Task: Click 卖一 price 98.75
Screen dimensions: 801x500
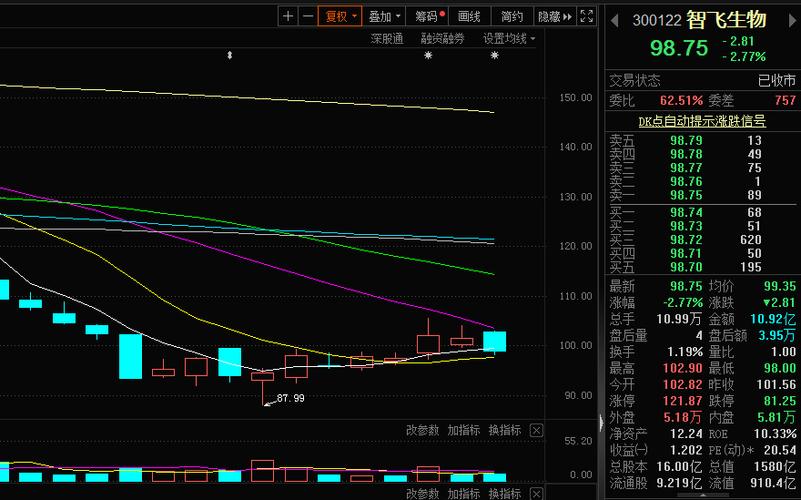Action: point(686,195)
